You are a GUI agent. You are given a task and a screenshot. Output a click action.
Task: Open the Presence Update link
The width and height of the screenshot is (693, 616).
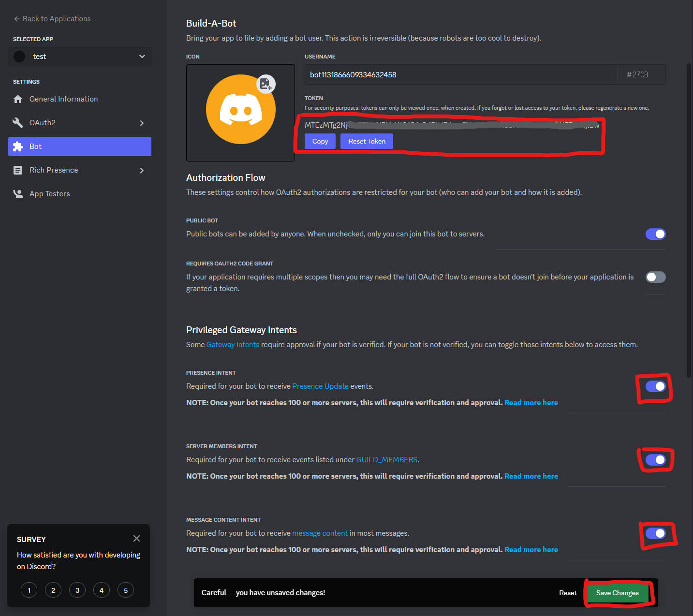click(x=320, y=386)
